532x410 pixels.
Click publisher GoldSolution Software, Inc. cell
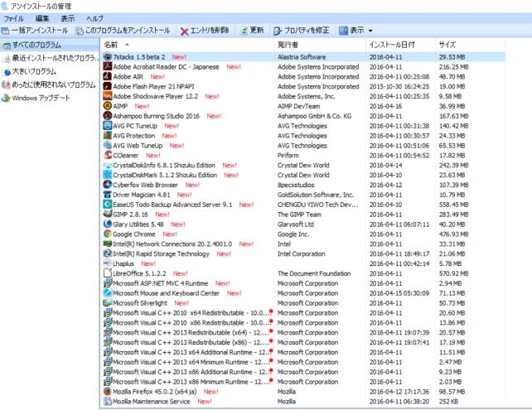click(316, 195)
